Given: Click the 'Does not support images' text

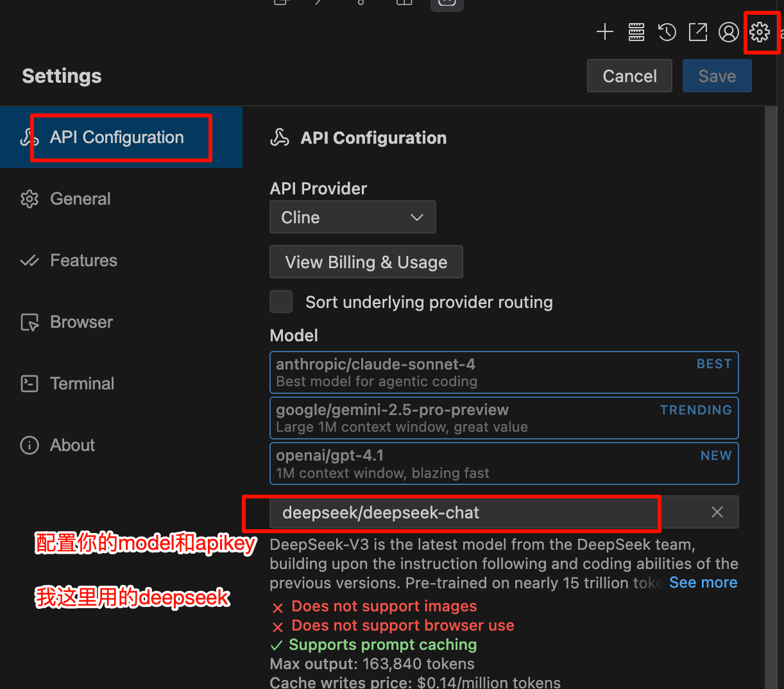Looking at the screenshot, I should click(384, 606).
